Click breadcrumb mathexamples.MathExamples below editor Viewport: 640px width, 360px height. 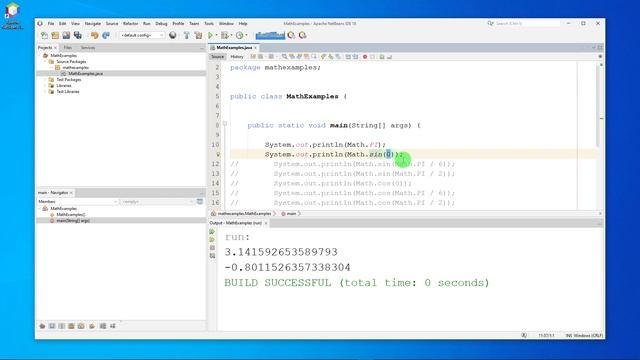244,213
